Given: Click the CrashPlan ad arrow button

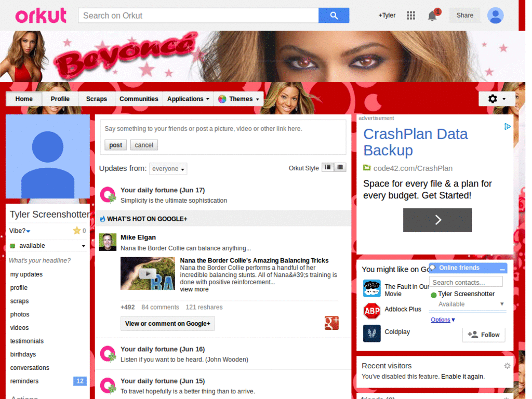Looking at the screenshot, I should [x=437, y=220].
